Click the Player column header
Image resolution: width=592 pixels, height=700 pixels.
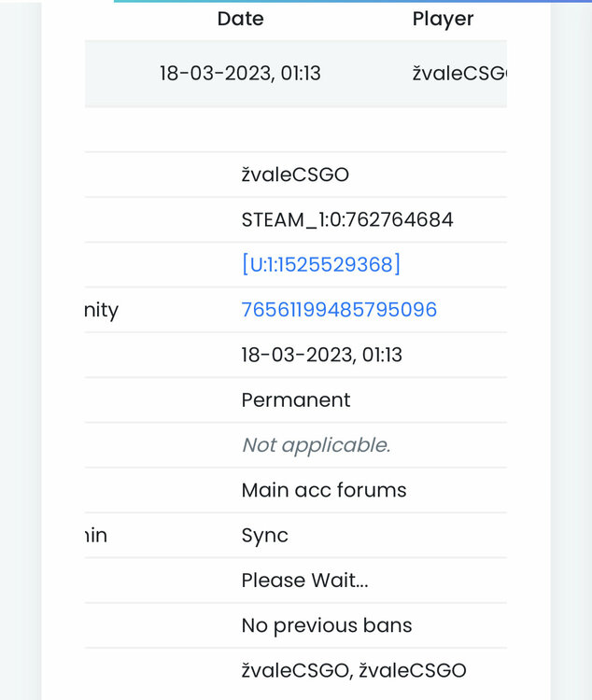point(443,19)
